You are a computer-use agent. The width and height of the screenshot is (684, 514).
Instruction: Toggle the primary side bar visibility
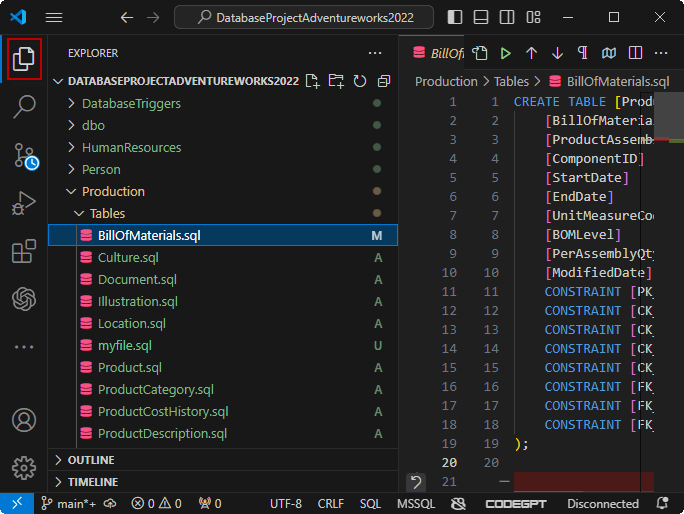[x=456, y=17]
